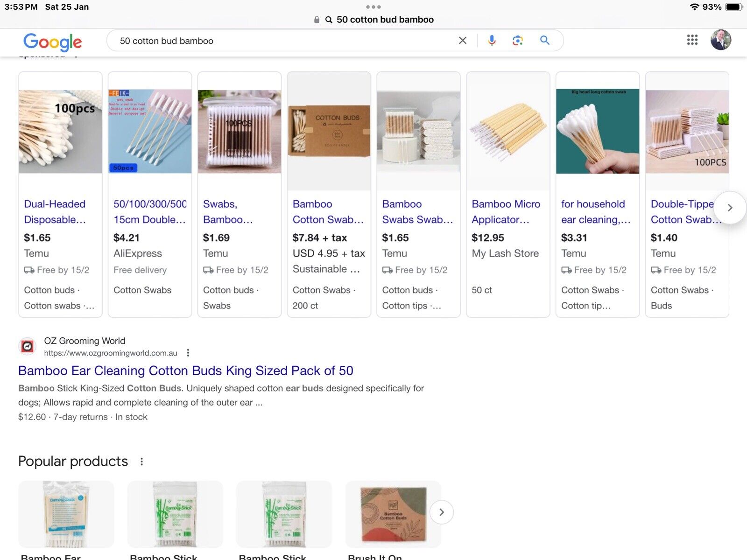747x560 pixels.
Task: Click the $4.21 price text
Action: [x=127, y=238]
